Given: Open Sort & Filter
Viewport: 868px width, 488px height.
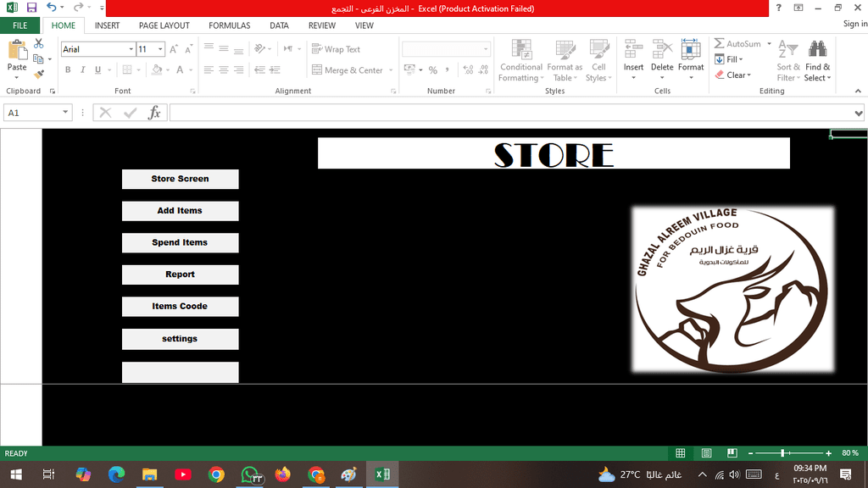Looking at the screenshot, I should click(x=788, y=61).
